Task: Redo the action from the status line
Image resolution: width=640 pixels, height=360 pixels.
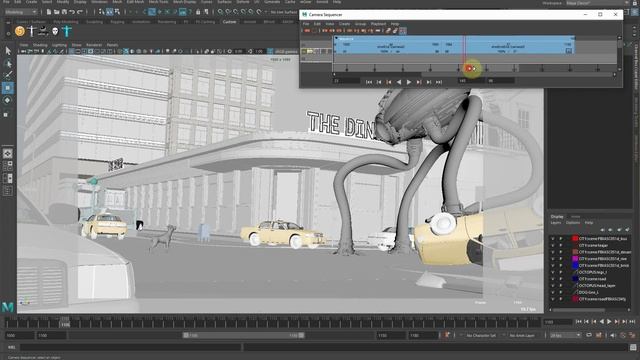Action: click(x=80, y=12)
